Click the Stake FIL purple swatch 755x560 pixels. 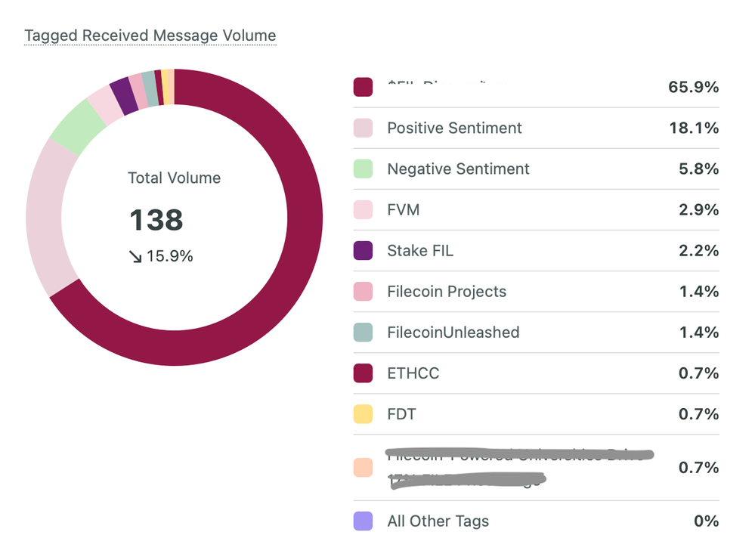point(363,251)
